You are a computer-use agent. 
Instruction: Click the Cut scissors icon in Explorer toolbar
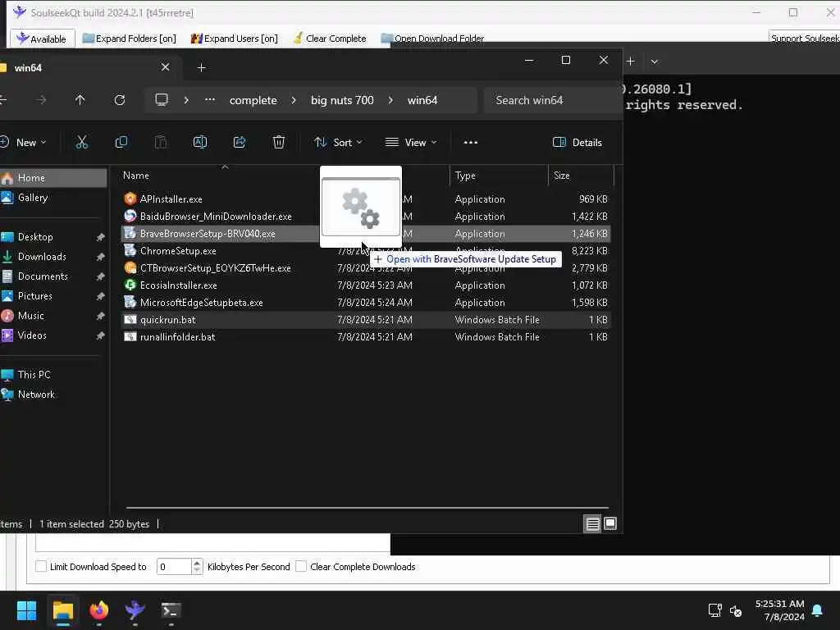click(x=81, y=143)
